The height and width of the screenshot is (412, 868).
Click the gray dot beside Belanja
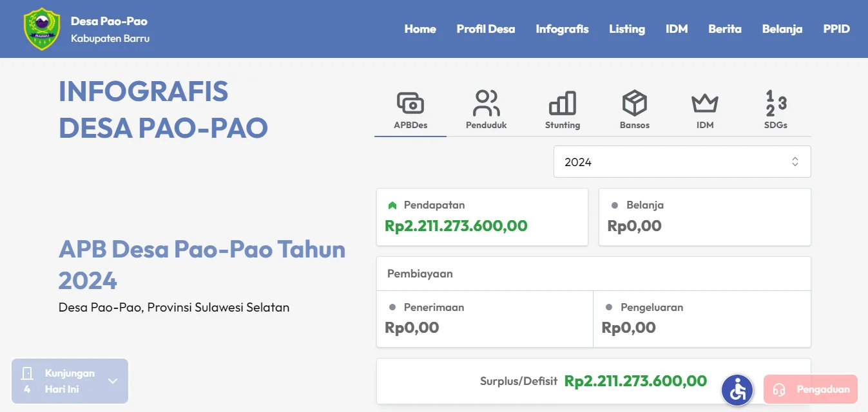pos(615,205)
